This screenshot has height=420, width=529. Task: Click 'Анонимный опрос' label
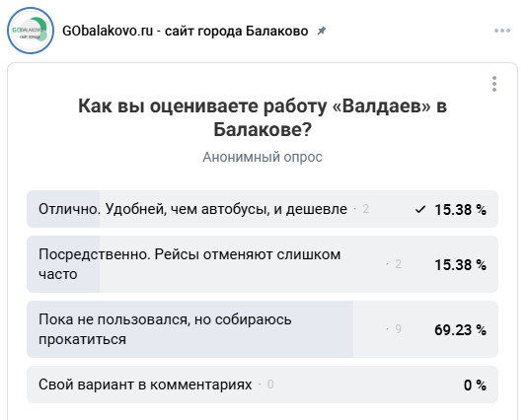(263, 157)
